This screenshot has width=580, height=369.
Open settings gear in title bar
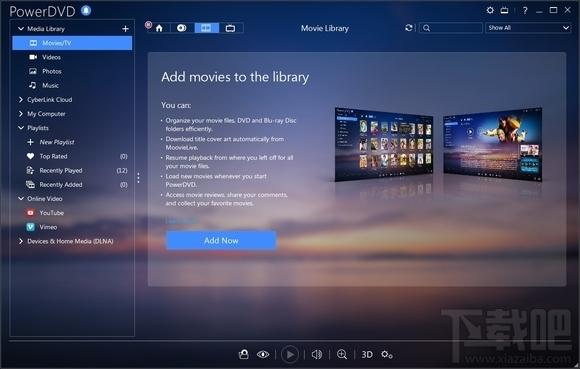click(490, 10)
